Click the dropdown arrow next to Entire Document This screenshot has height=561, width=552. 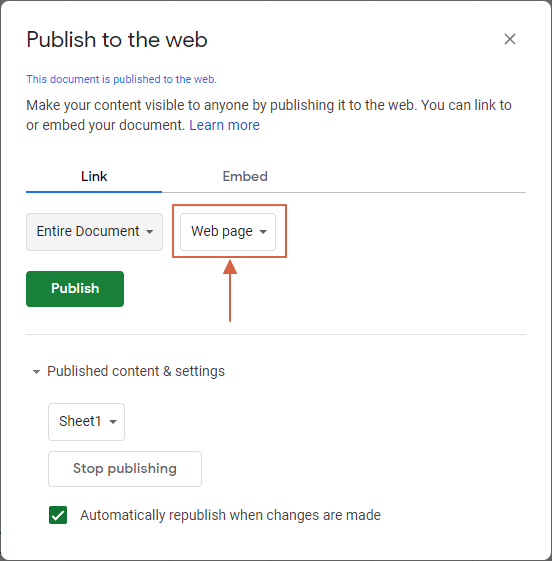150,232
